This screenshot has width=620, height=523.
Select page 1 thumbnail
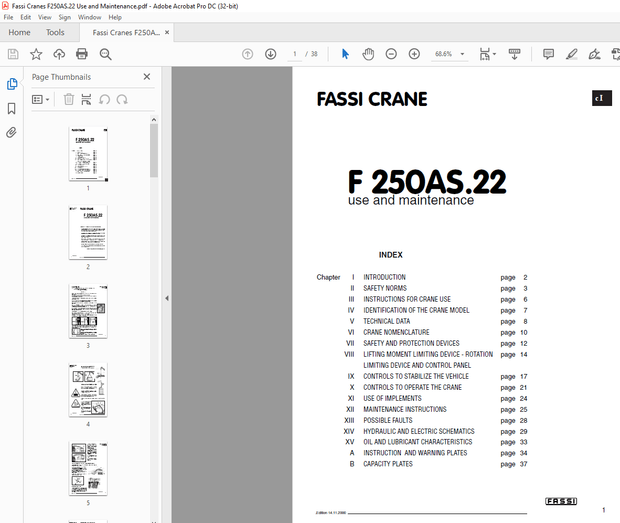88,154
